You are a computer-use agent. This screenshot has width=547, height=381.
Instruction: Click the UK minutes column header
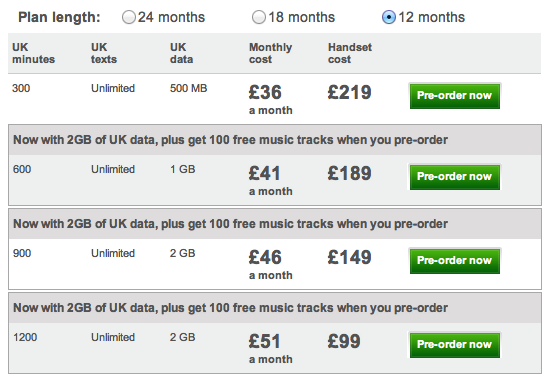point(33,53)
